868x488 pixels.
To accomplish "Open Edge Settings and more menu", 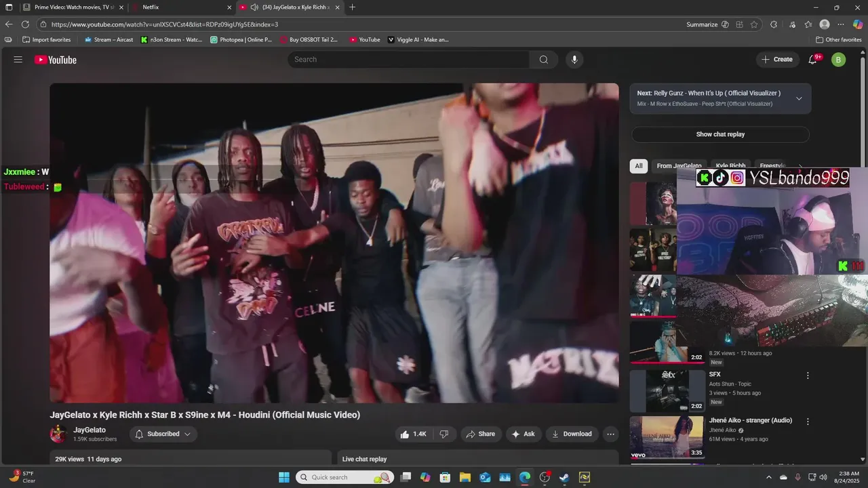I will click(x=842, y=24).
